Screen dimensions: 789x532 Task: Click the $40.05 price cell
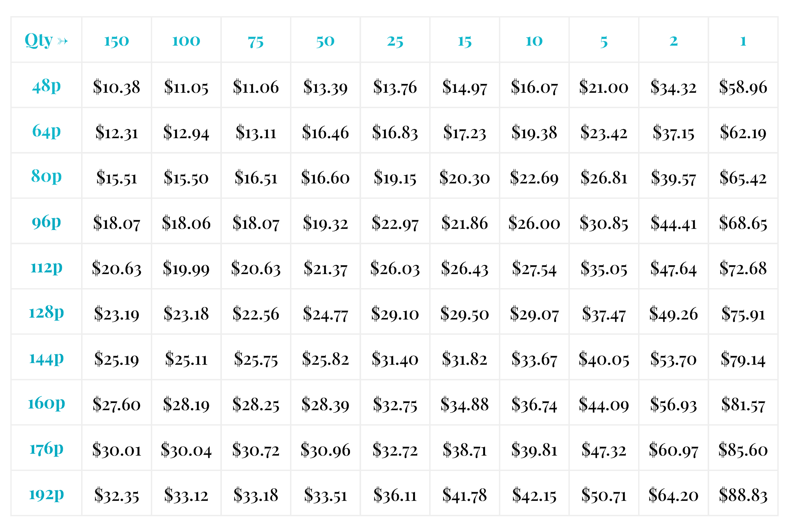[604, 359]
